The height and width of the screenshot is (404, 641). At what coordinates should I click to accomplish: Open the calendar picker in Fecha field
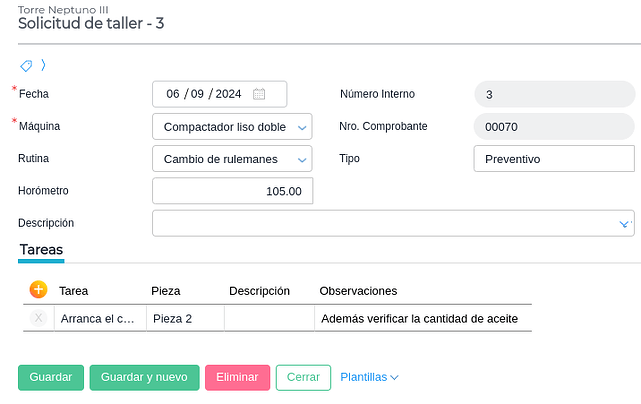coord(259,94)
